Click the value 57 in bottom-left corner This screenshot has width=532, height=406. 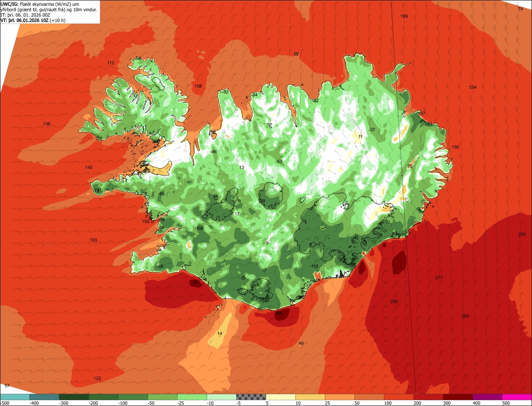(x=7, y=386)
